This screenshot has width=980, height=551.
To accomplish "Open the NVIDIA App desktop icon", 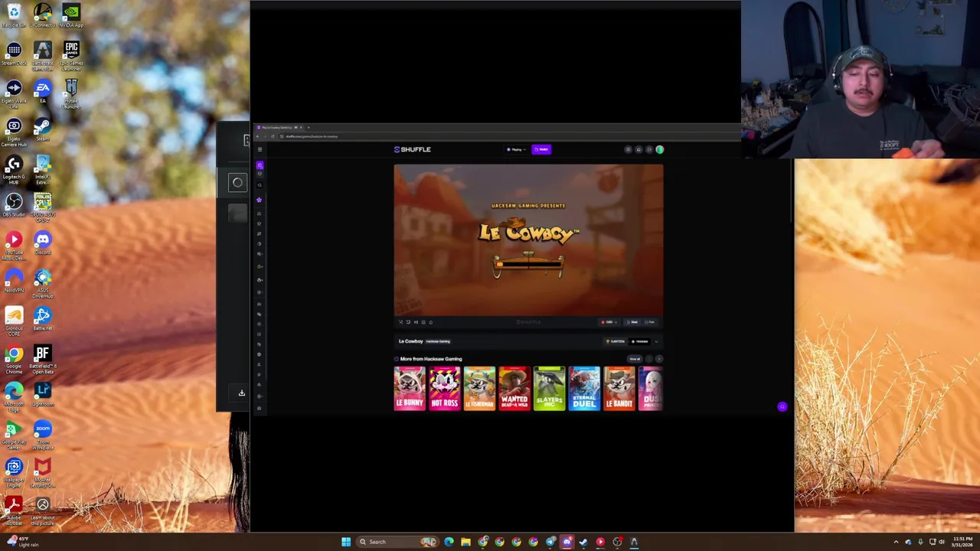I will [71, 15].
